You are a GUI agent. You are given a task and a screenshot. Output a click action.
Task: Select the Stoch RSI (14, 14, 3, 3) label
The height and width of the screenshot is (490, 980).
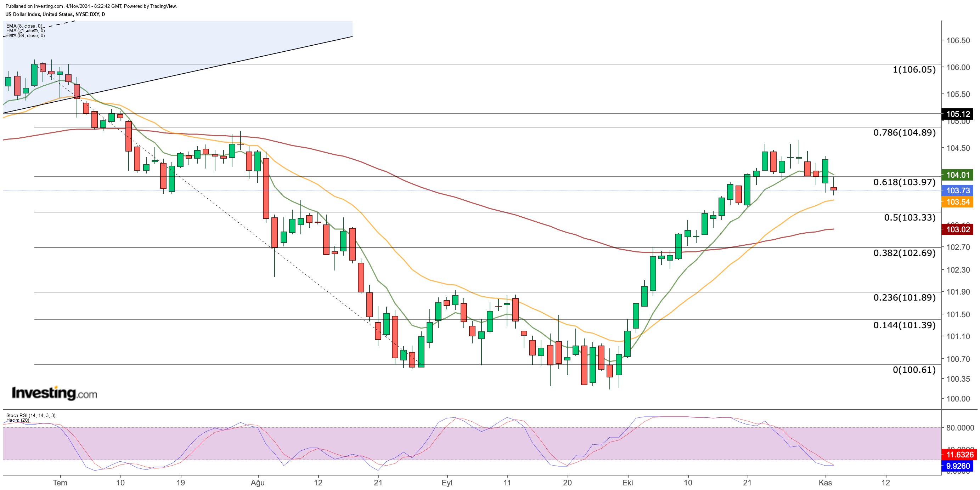point(31,415)
